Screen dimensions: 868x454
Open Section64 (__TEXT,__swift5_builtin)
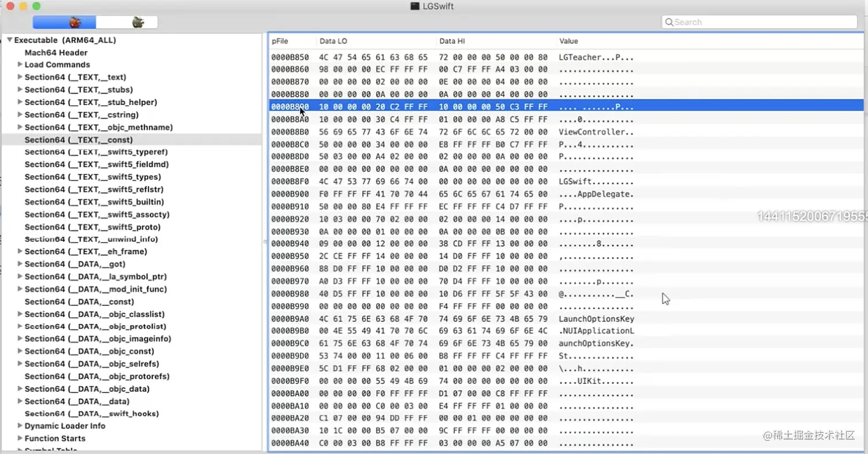pyautogui.click(x=94, y=202)
